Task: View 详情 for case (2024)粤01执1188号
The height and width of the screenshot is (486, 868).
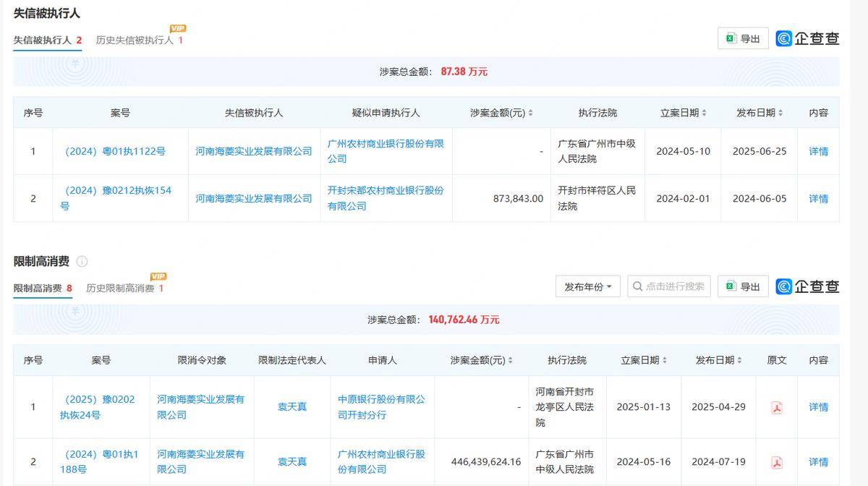Action: [x=818, y=462]
